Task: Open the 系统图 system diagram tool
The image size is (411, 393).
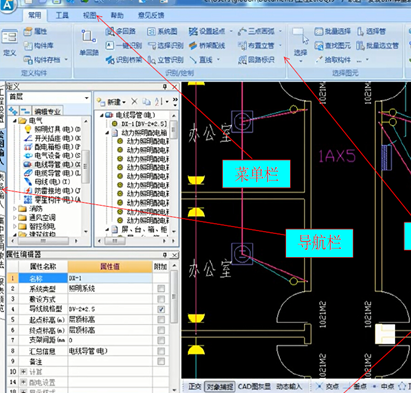Action: point(162,31)
